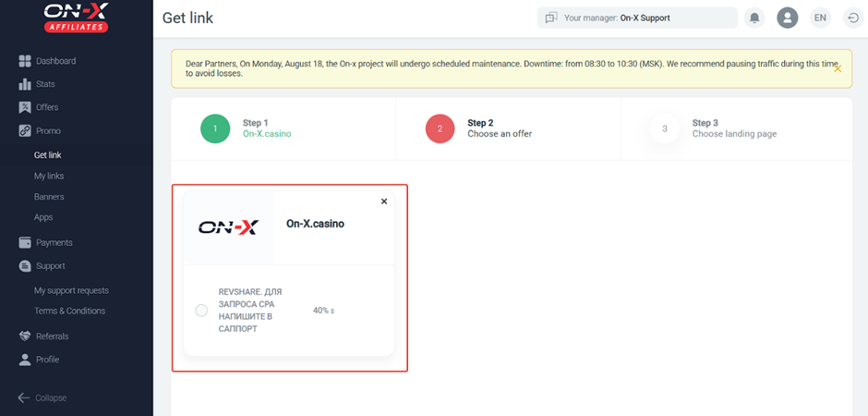Go to Step 1 On-X.casino
The image size is (868, 416).
pyautogui.click(x=246, y=128)
